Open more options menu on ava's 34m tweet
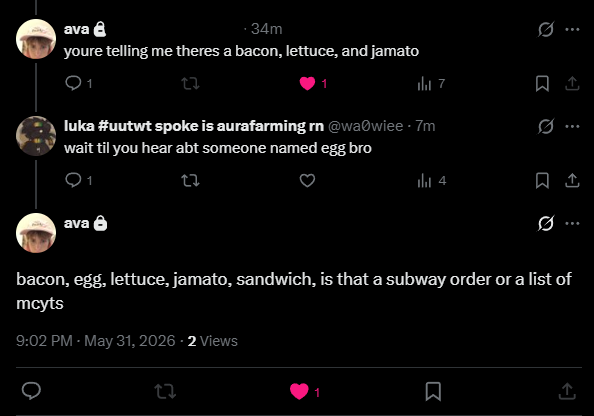This screenshot has height=416, width=594. pos(572,29)
